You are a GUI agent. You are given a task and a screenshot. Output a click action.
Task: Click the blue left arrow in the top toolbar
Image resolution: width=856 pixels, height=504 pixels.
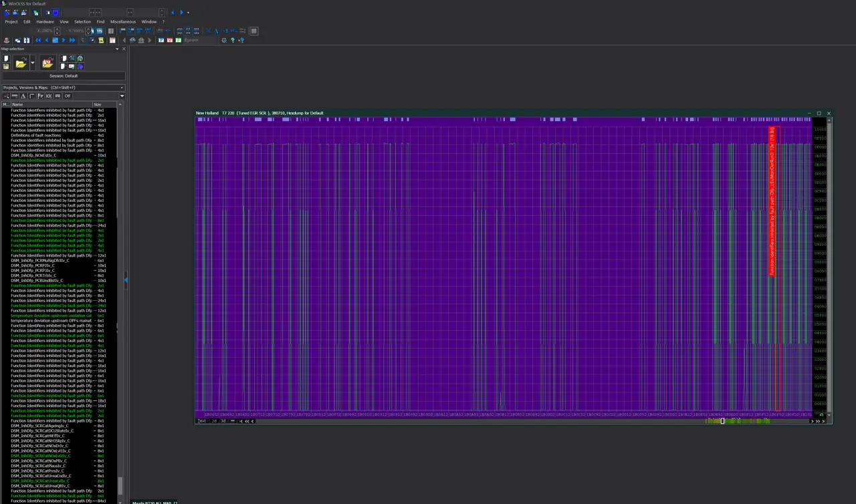(173, 12)
